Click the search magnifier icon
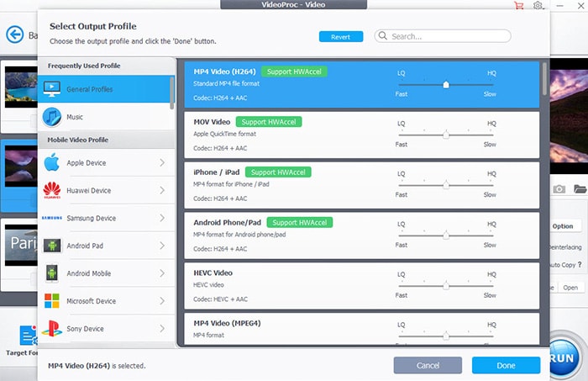588x381 pixels. tap(382, 35)
